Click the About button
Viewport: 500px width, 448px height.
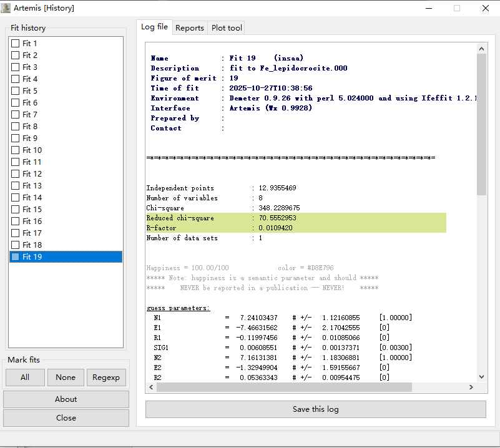[66, 399]
